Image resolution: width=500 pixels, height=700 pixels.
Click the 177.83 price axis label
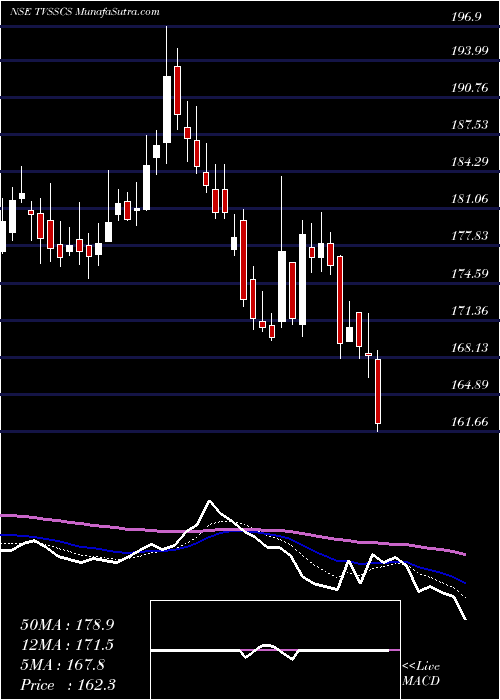pyautogui.click(x=468, y=236)
